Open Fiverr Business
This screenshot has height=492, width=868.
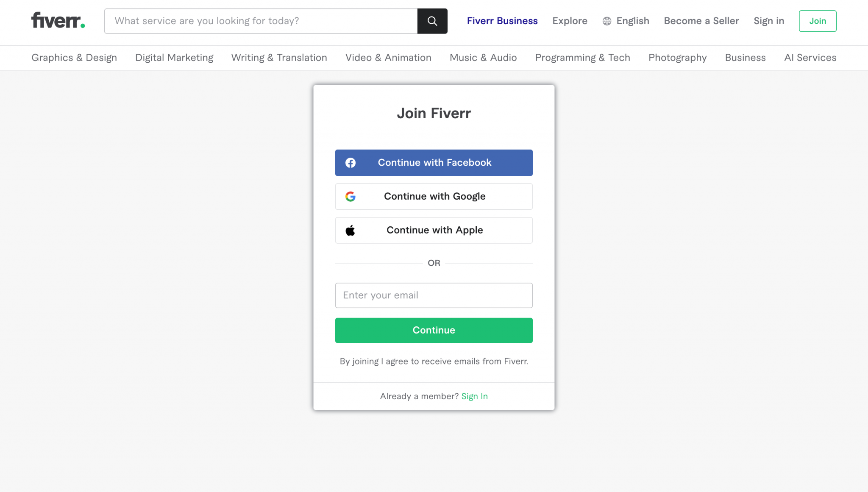pos(502,21)
